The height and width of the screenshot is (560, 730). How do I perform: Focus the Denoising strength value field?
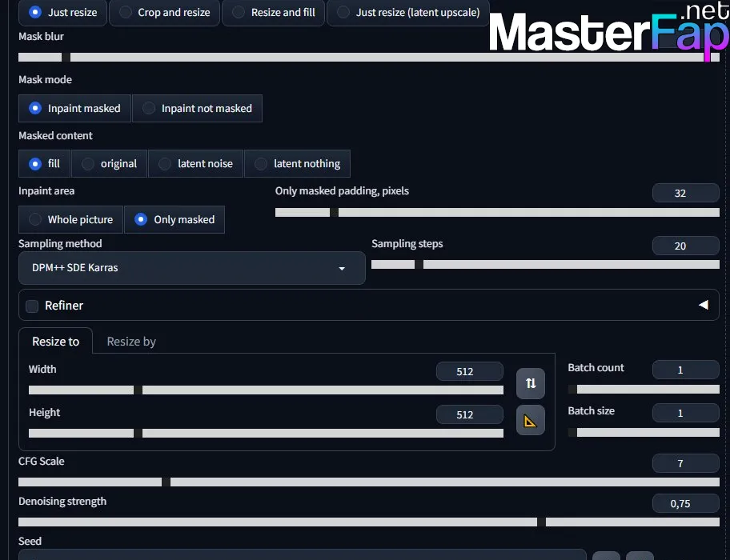[x=686, y=503]
